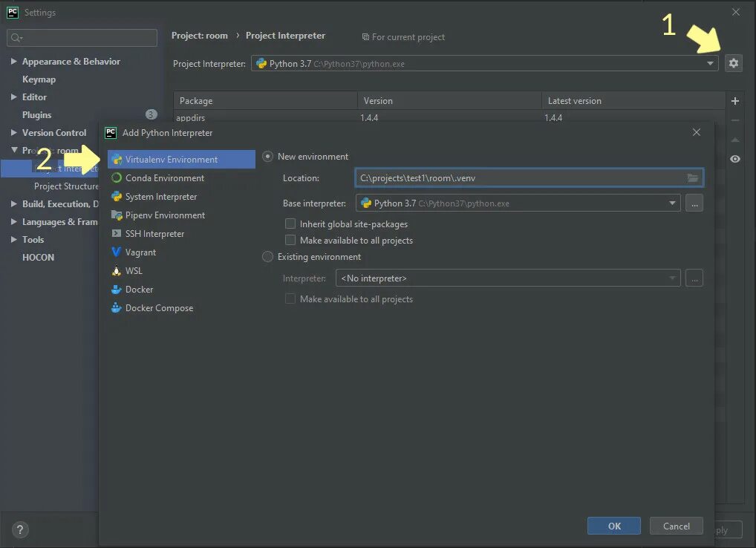The image size is (756, 548).
Task: Click the SSH Interpreter terminal icon
Action: (x=116, y=233)
